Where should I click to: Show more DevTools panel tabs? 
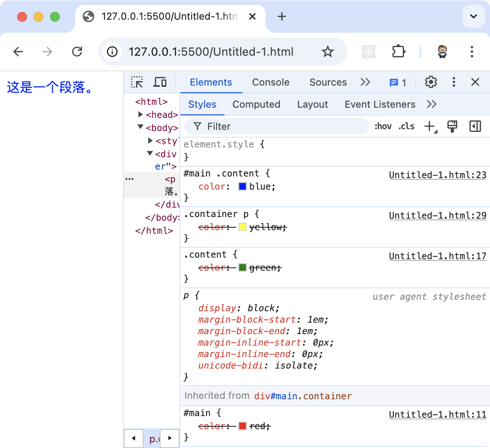(365, 82)
